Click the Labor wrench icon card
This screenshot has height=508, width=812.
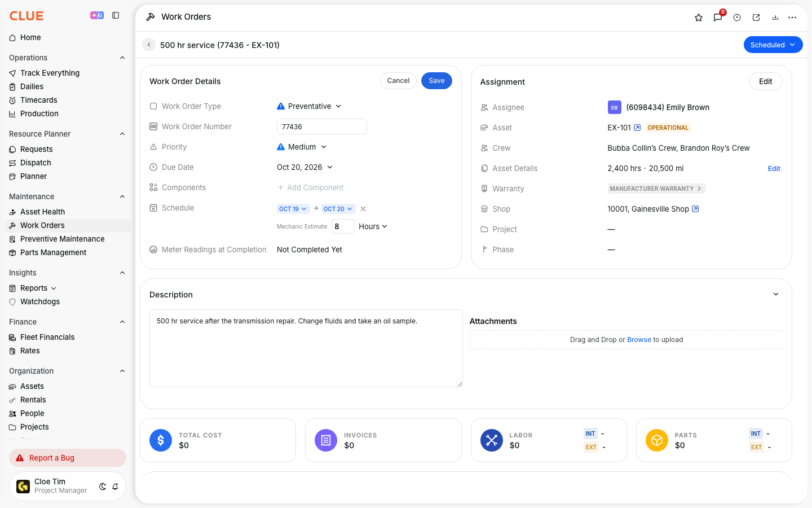point(492,440)
